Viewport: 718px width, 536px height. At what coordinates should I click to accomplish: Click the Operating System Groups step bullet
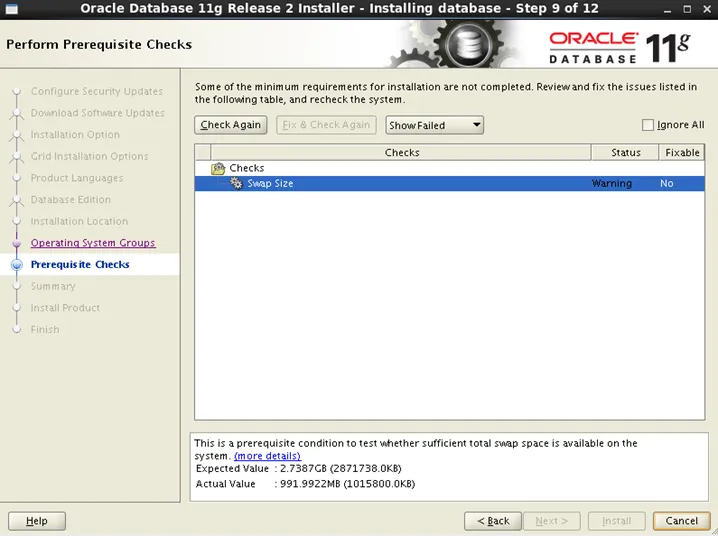pos(17,243)
